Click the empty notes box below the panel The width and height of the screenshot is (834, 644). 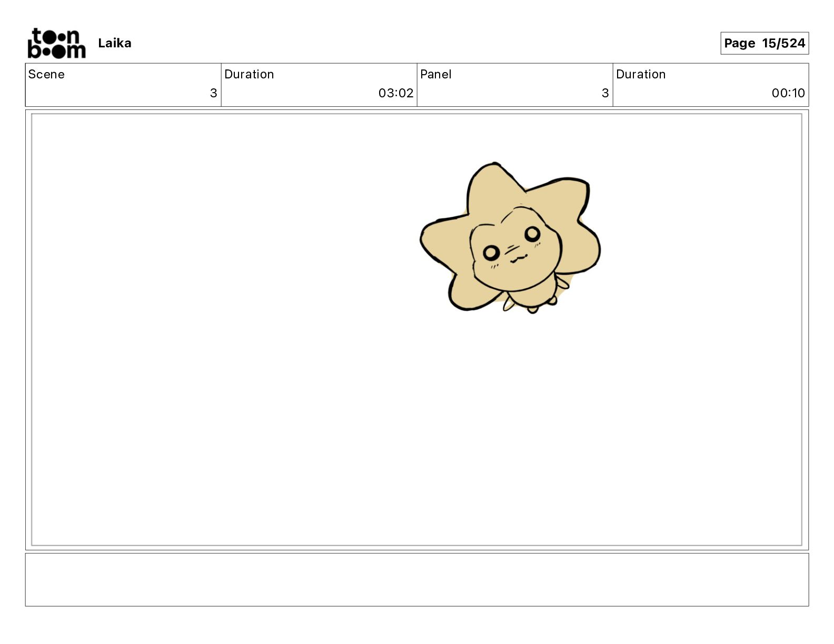[x=417, y=580]
